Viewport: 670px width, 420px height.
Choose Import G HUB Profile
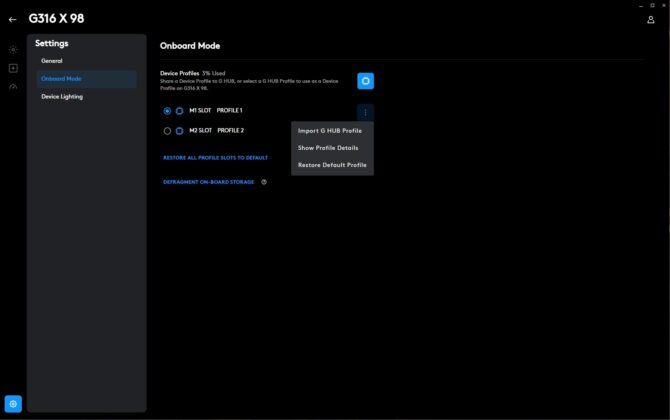(332, 131)
